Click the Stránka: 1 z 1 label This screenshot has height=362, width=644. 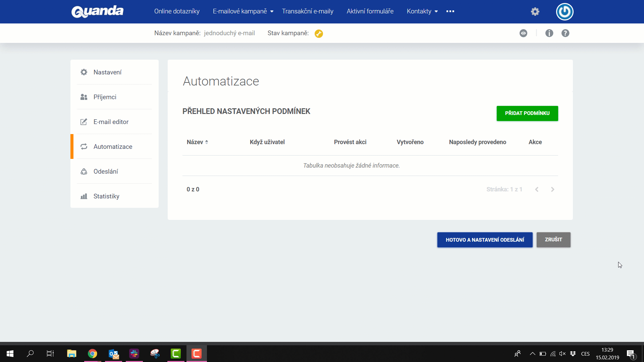click(x=504, y=189)
